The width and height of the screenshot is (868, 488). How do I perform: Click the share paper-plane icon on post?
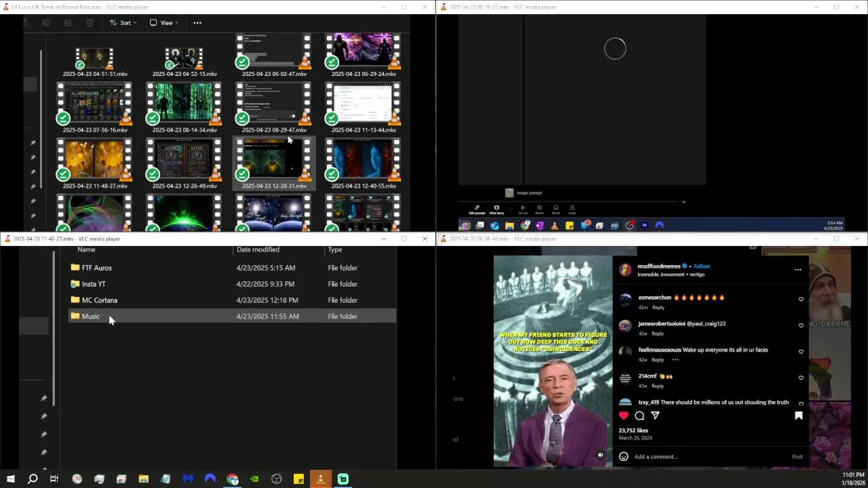(x=655, y=415)
